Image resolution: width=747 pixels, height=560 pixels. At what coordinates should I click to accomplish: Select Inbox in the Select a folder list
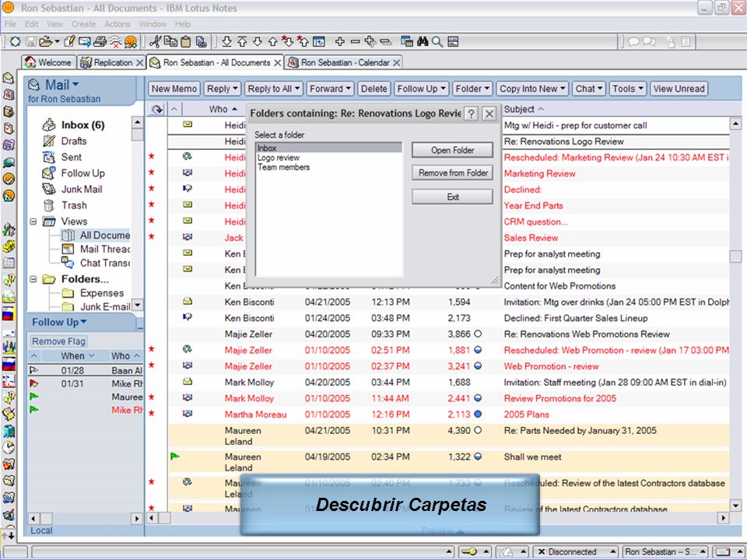point(328,148)
